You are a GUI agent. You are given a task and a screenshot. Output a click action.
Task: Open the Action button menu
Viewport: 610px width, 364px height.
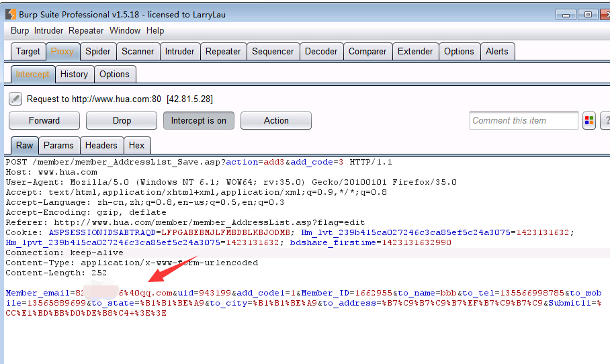(276, 121)
